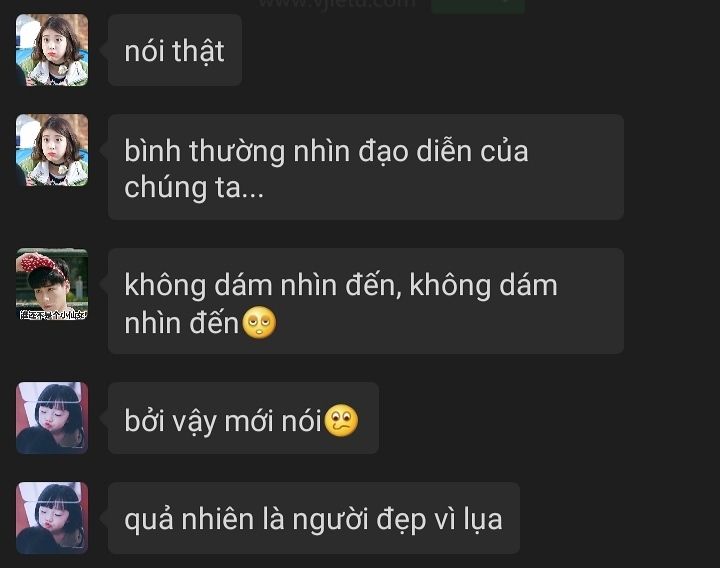
Task: Tap message "bình thường nhìn đạo diễn của chúng ta..."
Action: coord(366,167)
